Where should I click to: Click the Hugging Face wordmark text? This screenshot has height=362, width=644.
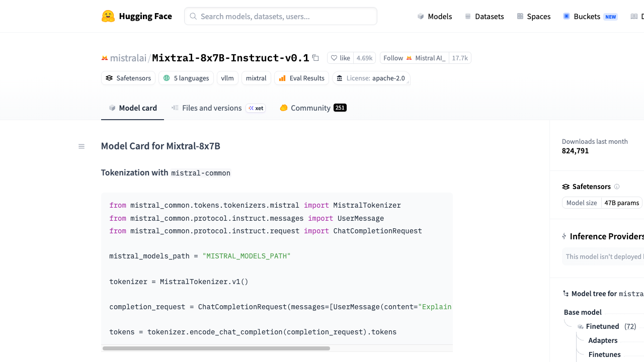tap(145, 16)
